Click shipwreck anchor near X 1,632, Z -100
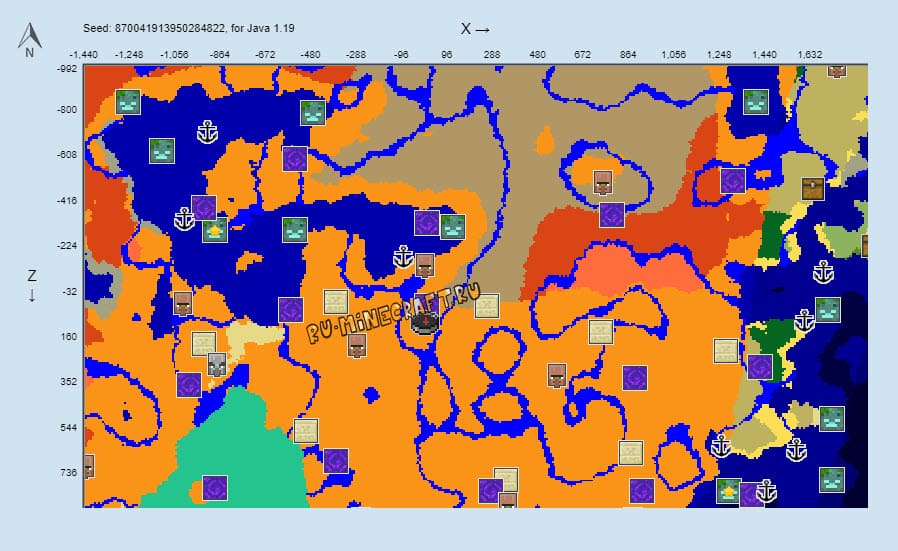The width and height of the screenshot is (898, 551). click(x=824, y=272)
